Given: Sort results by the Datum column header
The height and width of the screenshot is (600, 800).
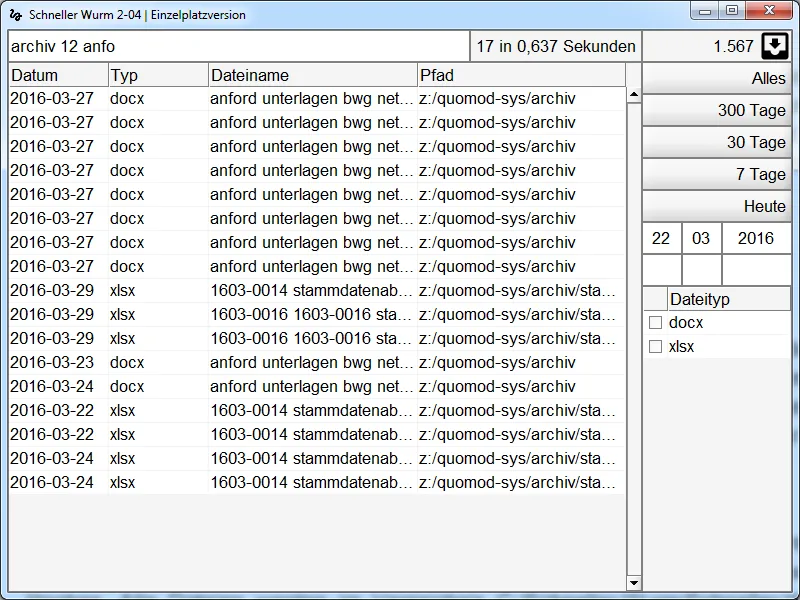Looking at the screenshot, I should (x=58, y=75).
